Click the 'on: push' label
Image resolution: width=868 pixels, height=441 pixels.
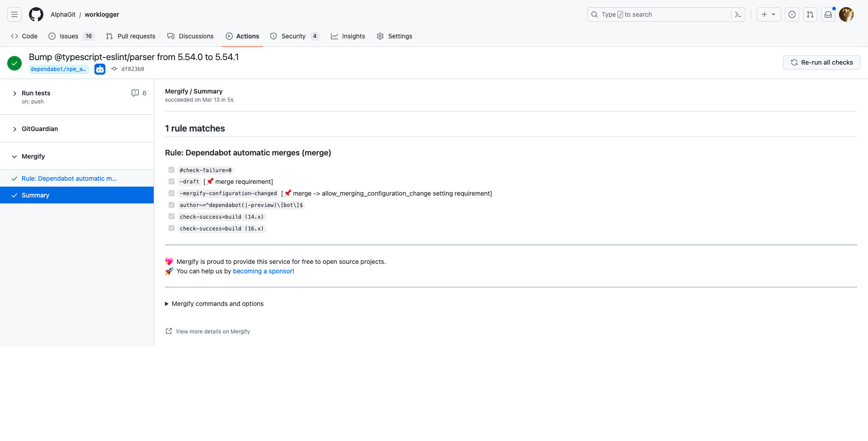point(33,102)
